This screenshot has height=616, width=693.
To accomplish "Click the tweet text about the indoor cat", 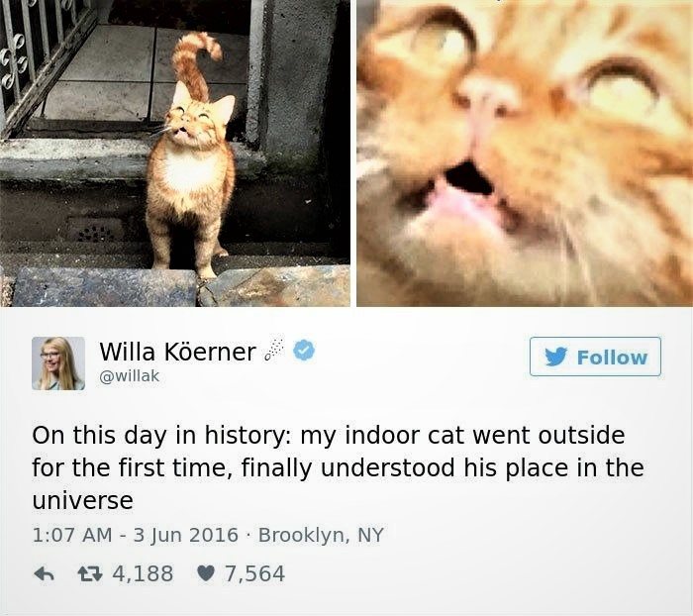I will point(339,467).
